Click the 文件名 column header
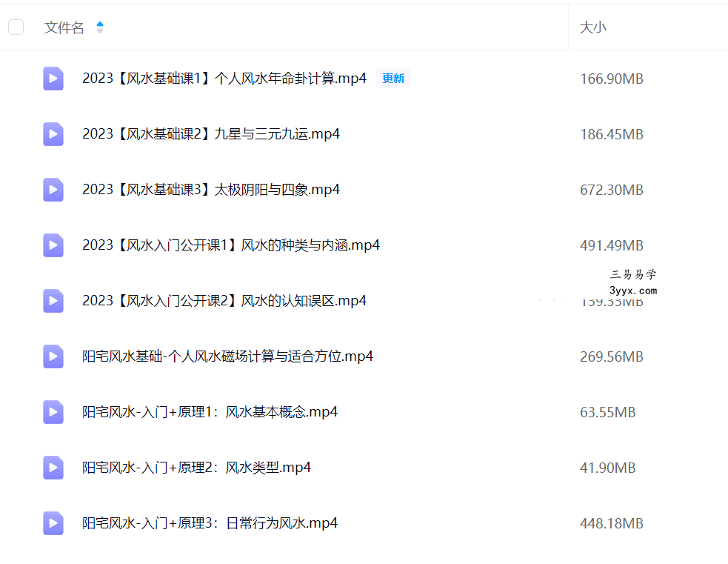This screenshot has width=728, height=564. (64, 27)
